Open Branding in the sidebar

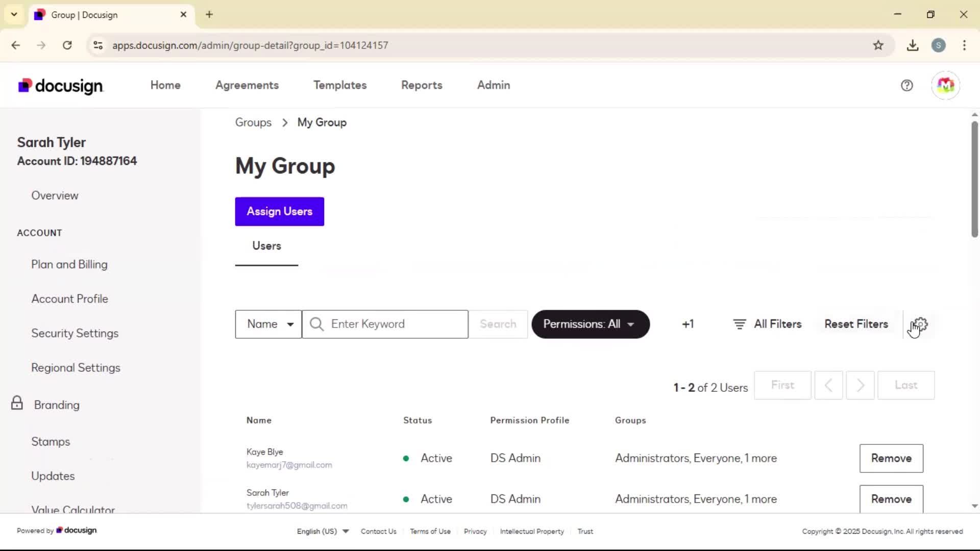(x=57, y=405)
